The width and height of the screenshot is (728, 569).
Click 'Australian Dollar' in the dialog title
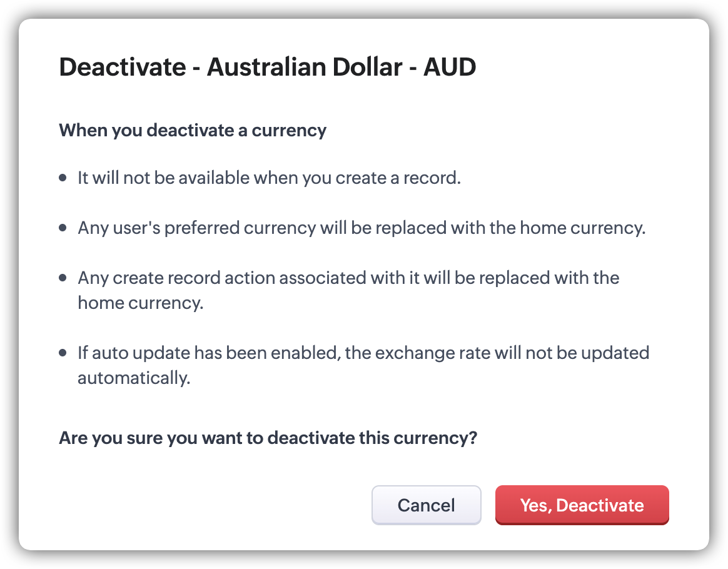[304, 67]
